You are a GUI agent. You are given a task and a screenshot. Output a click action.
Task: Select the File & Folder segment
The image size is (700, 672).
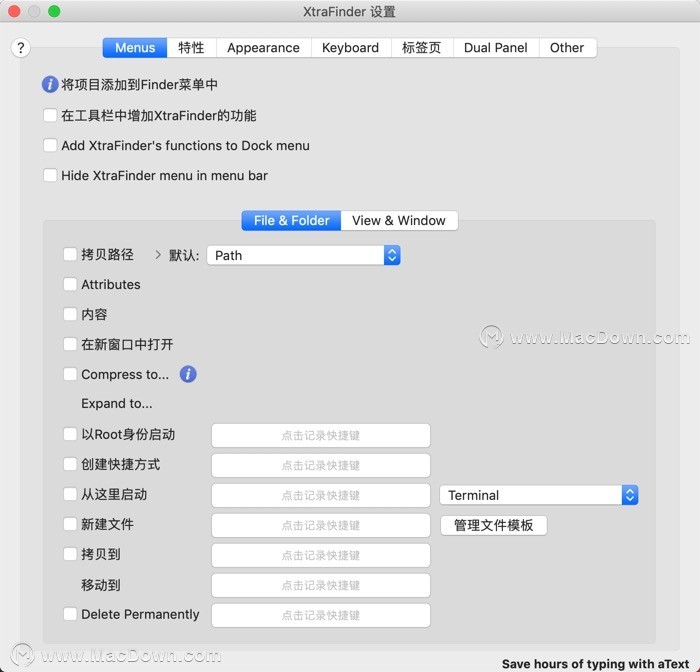(292, 221)
